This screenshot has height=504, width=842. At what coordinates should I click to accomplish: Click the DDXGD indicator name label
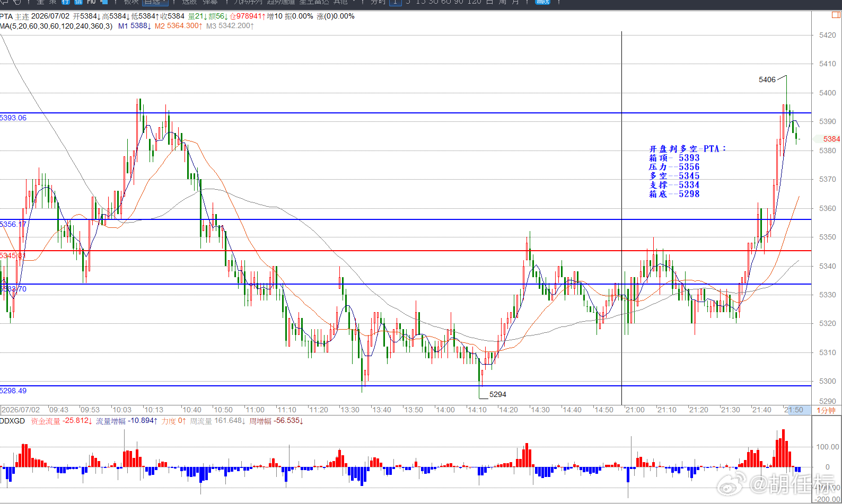(13, 421)
